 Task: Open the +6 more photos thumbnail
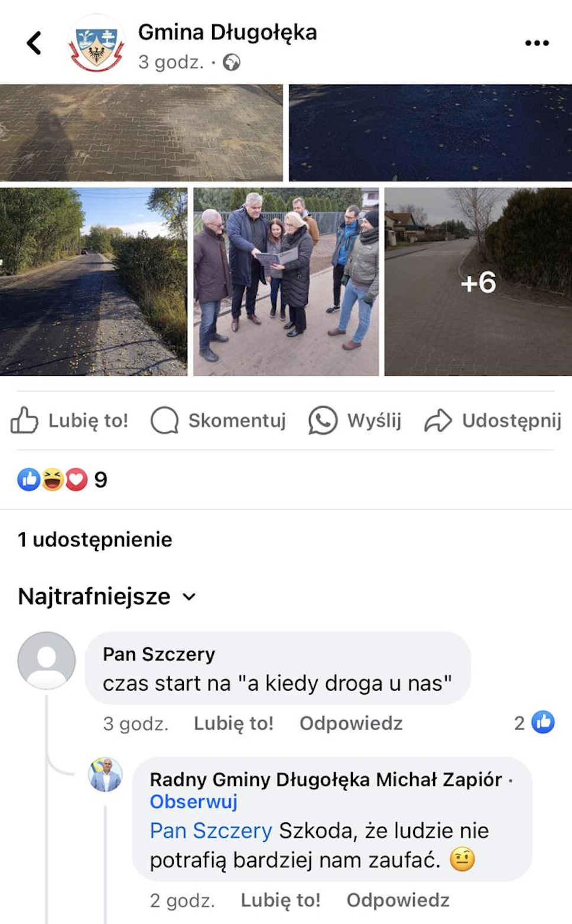478,282
